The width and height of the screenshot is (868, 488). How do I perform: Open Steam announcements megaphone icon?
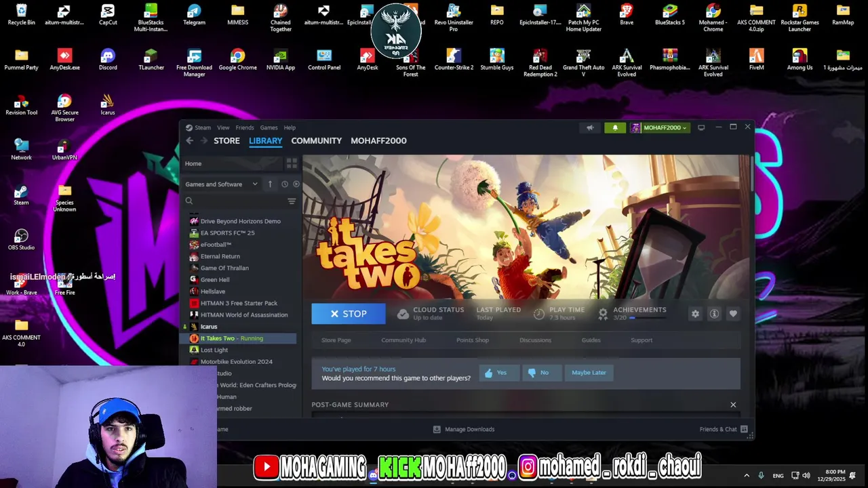click(x=590, y=127)
